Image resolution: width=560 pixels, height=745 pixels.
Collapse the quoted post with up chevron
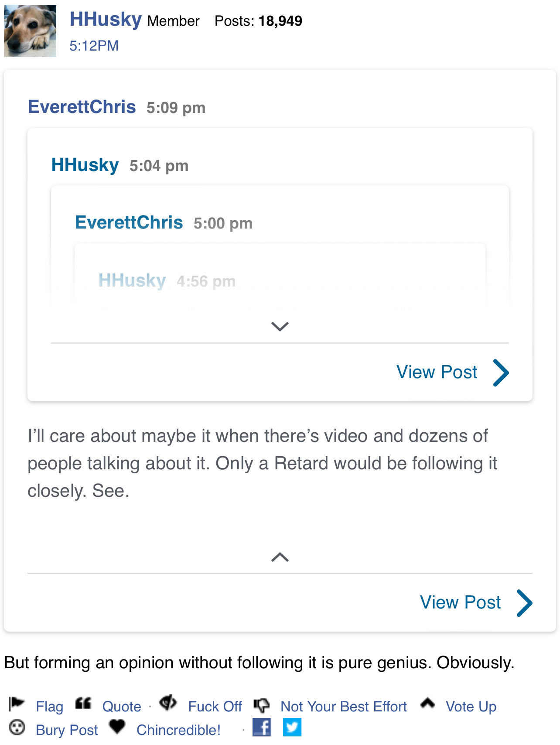(280, 557)
